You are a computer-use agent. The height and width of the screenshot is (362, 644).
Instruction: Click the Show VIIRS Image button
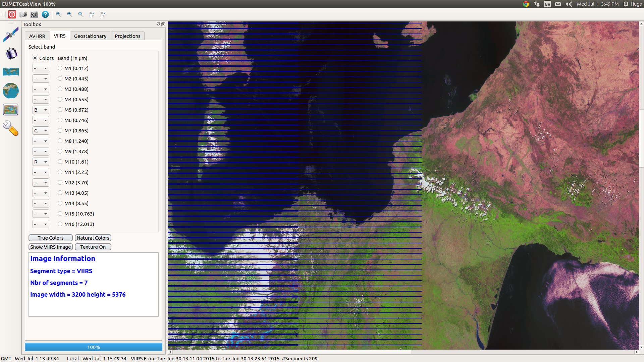[50, 247]
